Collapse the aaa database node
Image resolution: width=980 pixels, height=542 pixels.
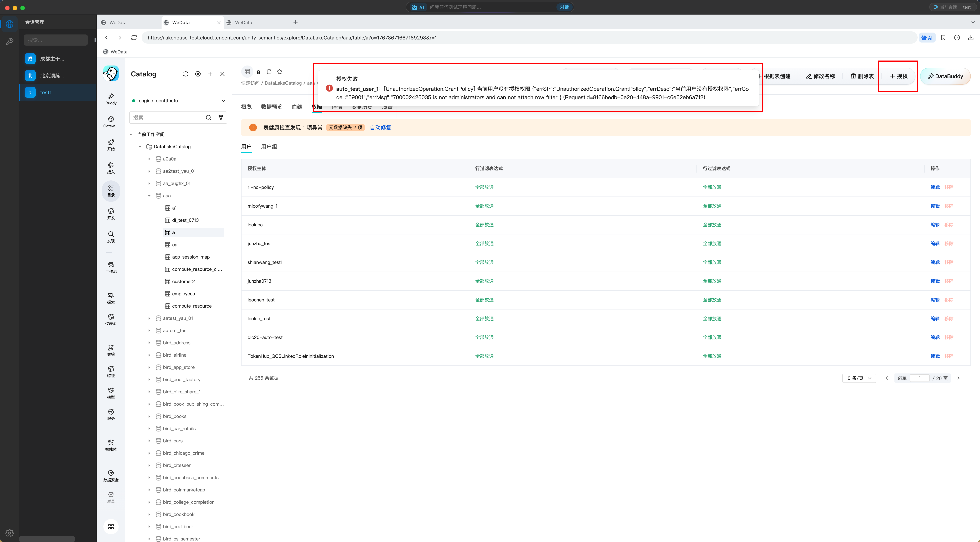coord(149,196)
